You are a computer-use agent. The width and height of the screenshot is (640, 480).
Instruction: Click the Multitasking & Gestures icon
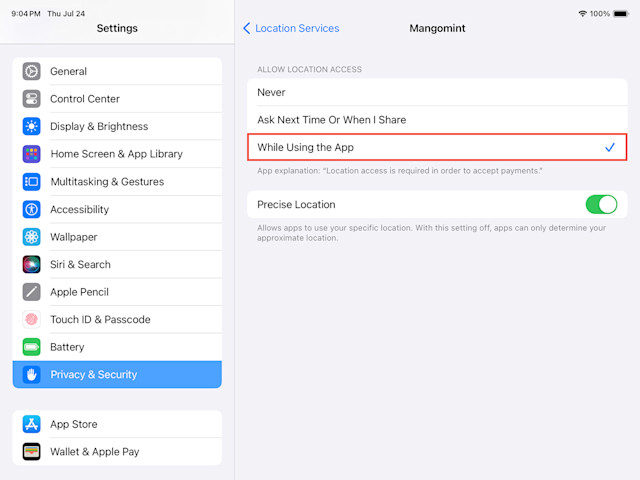[31, 182]
